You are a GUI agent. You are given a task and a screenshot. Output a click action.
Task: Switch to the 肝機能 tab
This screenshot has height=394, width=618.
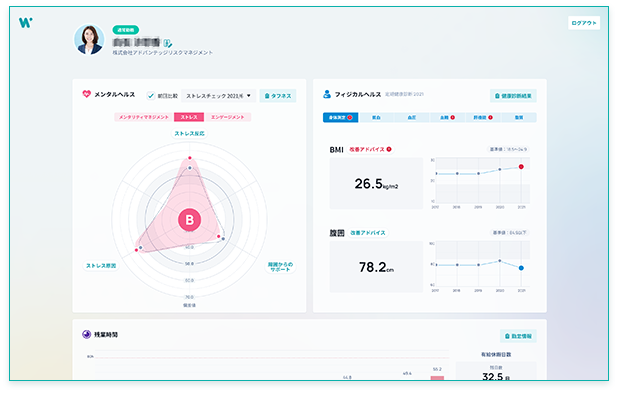pos(483,117)
